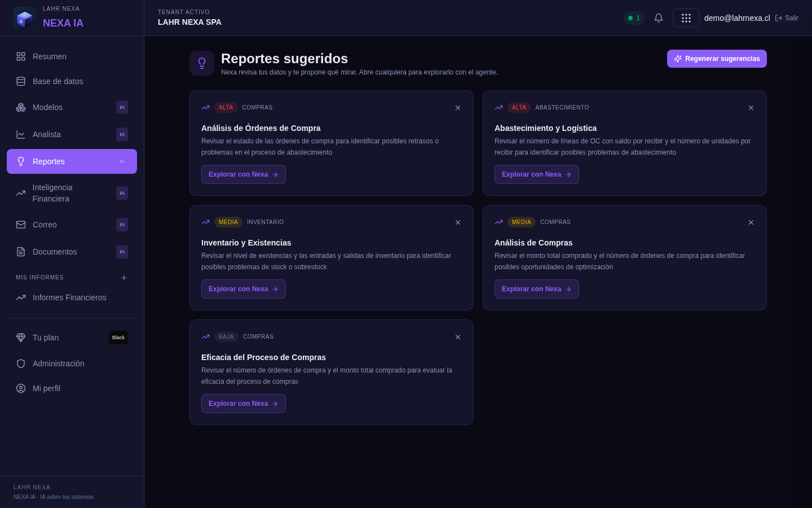Explore Abastecimiento y Logística with Nexa
812x508 pixels.
click(537, 174)
